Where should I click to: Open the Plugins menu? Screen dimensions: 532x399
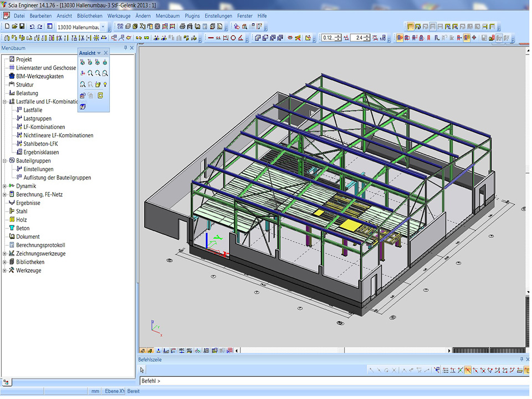tap(192, 16)
